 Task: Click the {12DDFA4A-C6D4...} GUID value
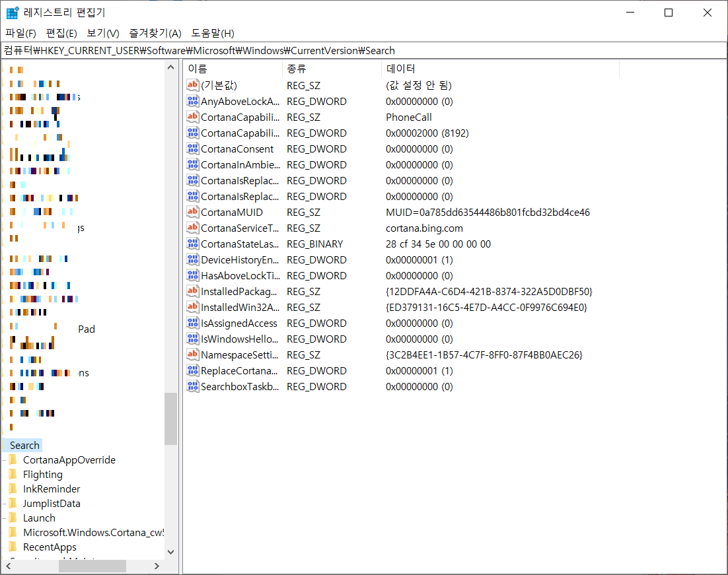click(x=489, y=291)
